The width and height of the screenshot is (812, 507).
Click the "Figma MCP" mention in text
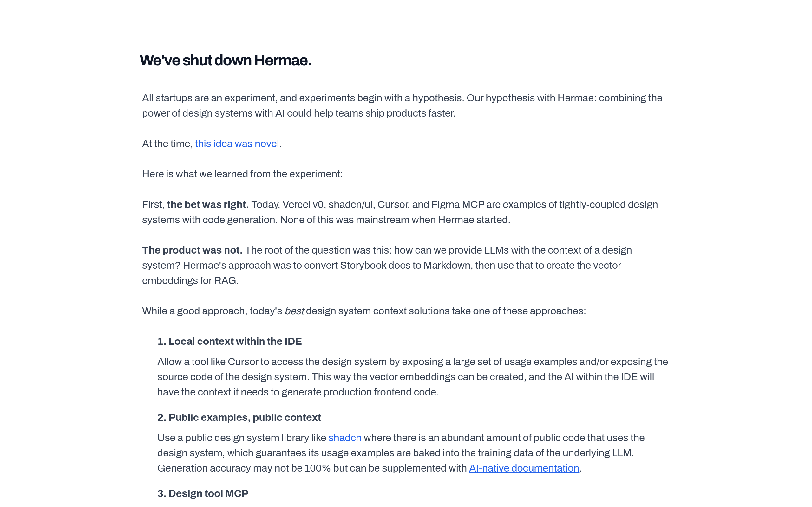(458, 205)
